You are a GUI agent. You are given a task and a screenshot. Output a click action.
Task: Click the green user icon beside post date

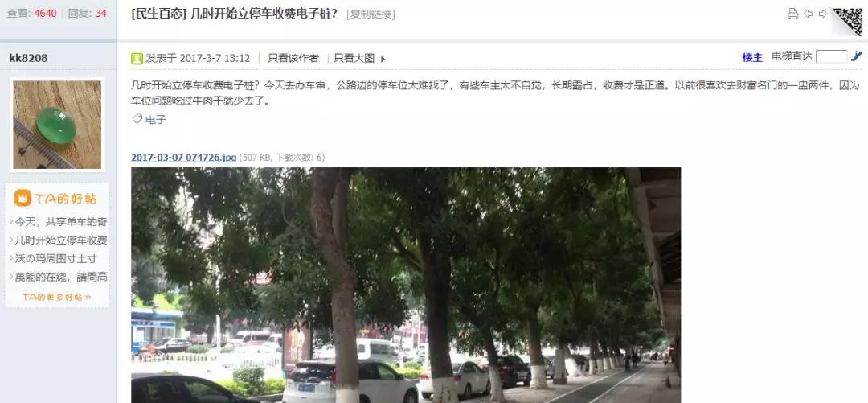(137, 58)
